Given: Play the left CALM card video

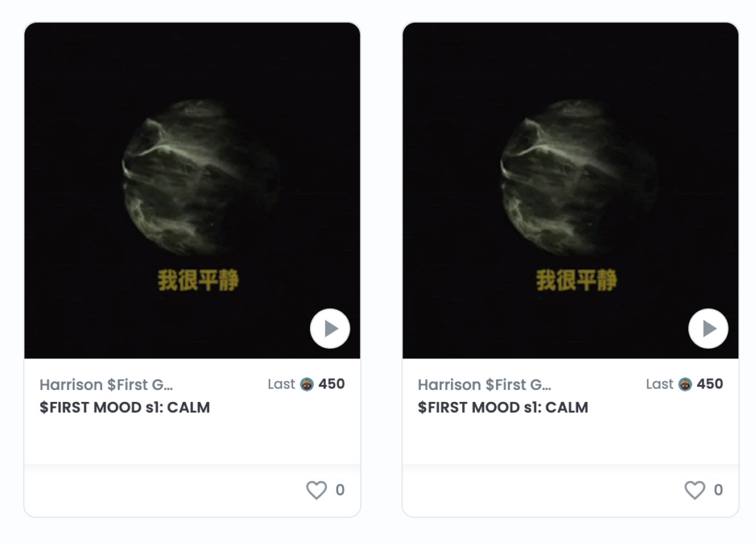Looking at the screenshot, I should point(330,329).
